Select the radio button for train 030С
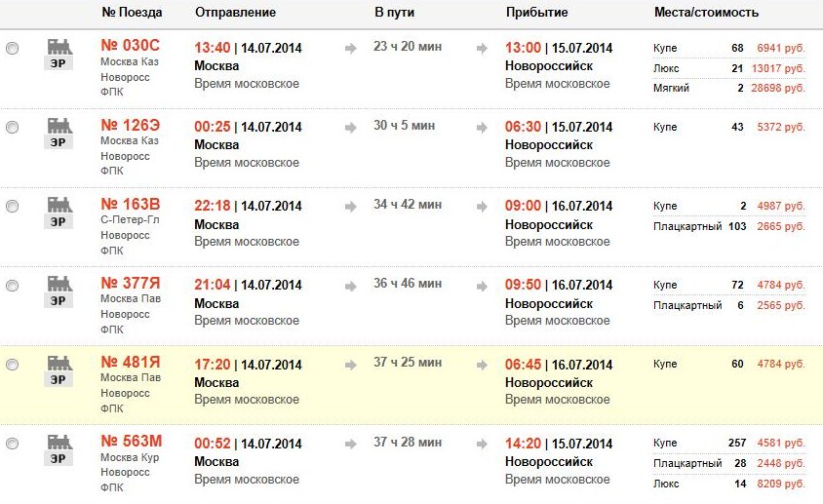 click(x=13, y=48)
